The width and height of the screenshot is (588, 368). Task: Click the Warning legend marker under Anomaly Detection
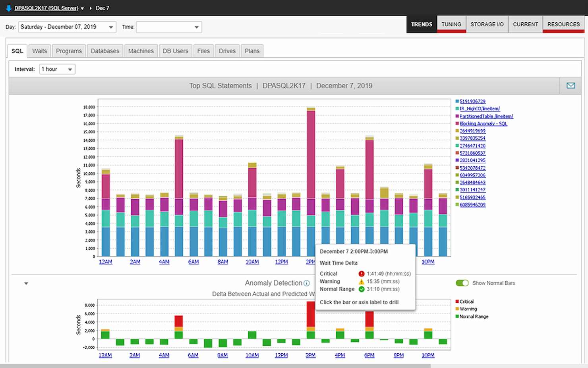pos(458,309)
